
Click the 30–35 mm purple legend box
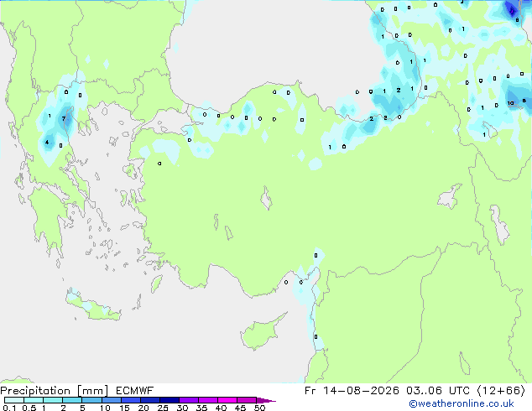tap(188, 400)
